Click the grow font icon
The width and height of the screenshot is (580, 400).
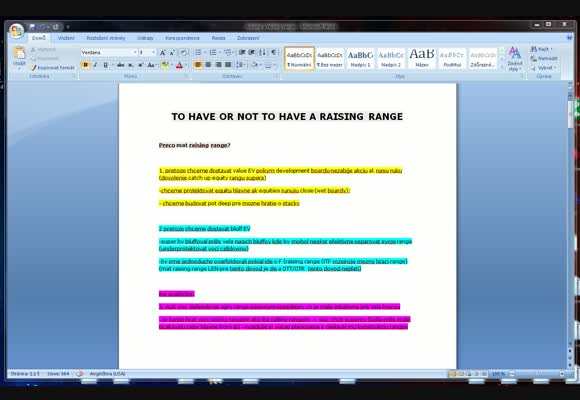162,53
